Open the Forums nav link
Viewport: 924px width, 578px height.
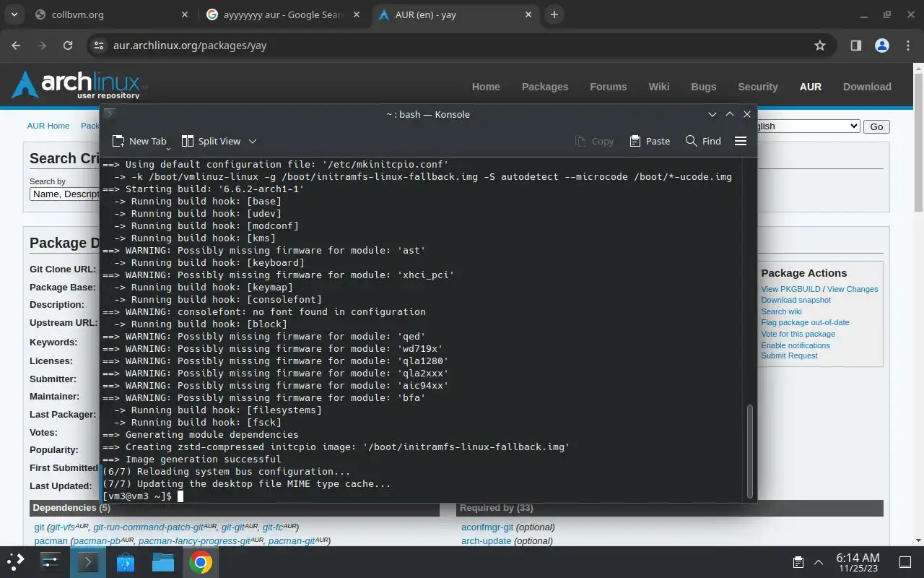(609, 87)
